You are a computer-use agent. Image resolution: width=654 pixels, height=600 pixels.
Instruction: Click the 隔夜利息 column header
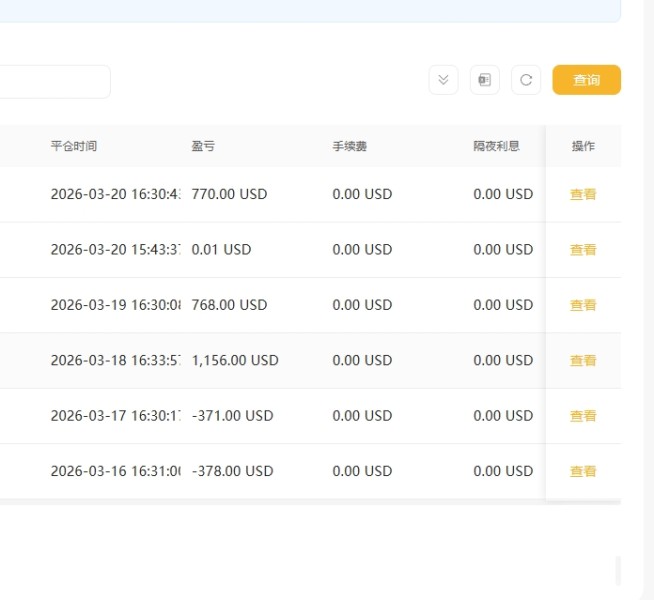coord(496,146)
